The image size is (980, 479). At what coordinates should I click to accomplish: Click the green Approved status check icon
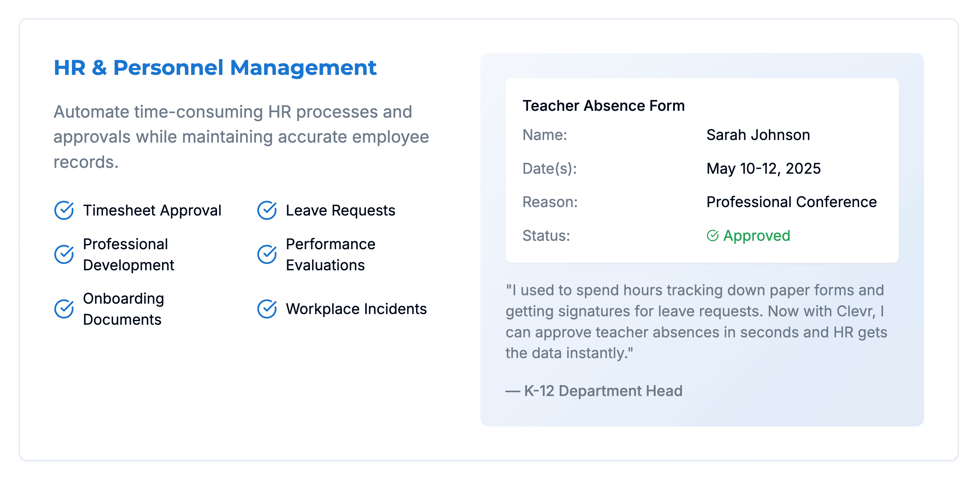pyautogui.click(x=713, y=236)
